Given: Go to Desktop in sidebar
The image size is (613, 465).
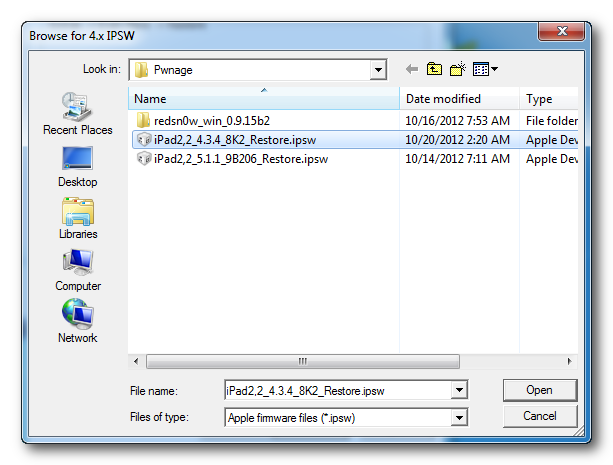Looking at the screenshot, I should coord(77,167).
